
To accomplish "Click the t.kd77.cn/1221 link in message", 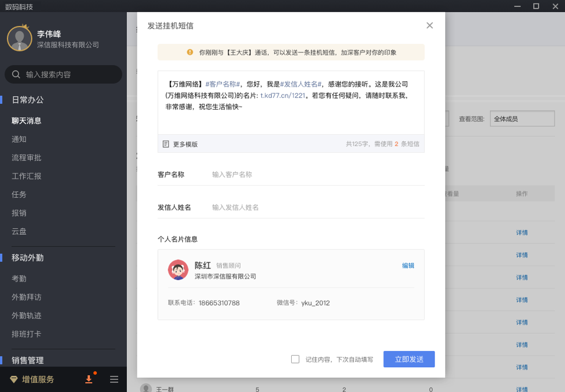I will pos(282,96).
